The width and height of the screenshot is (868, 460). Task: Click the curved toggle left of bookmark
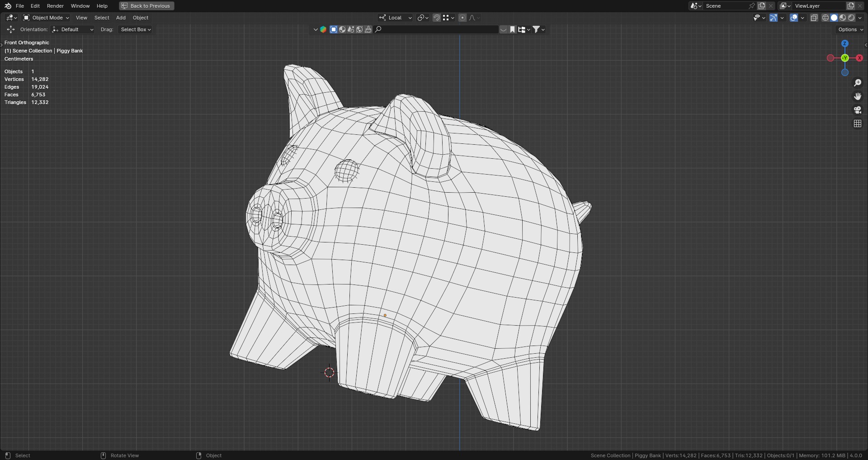click(504, 29)
